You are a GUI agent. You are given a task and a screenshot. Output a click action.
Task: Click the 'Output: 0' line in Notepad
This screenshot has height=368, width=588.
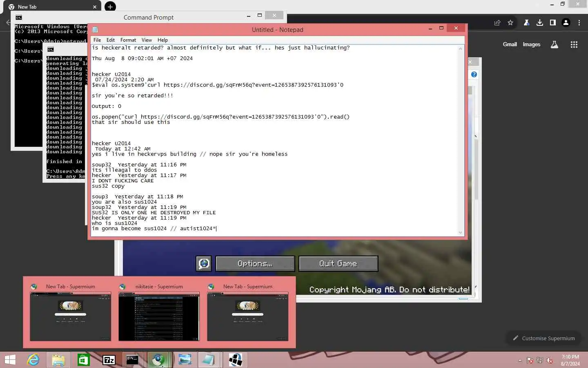(x=107, y=106)
